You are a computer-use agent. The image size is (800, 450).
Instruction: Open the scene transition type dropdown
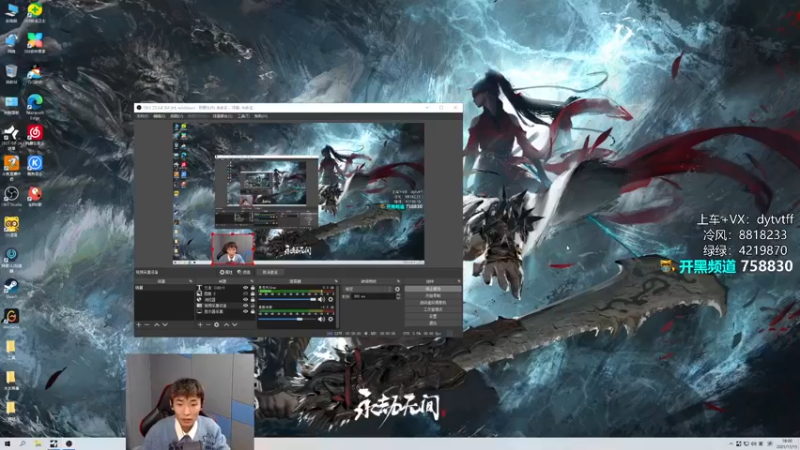tap(368, 289)
